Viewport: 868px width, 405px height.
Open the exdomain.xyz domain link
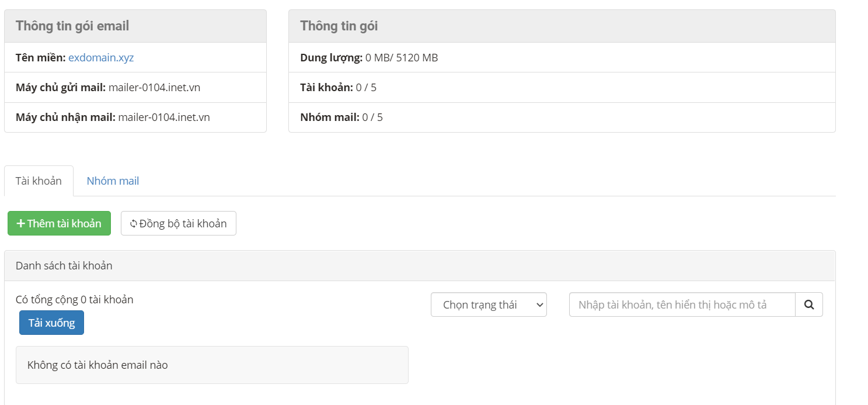101,57
